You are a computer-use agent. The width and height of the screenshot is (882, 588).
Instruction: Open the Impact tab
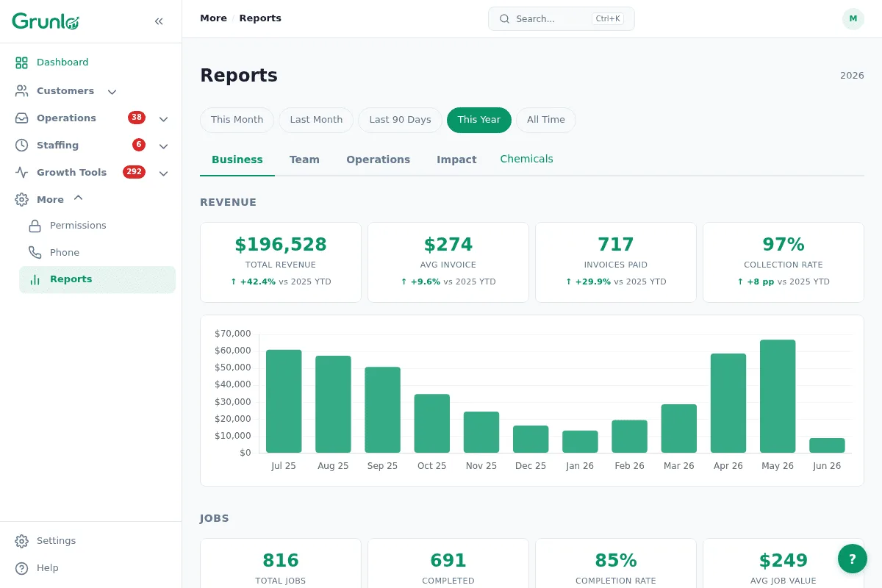tap(456, 159)
